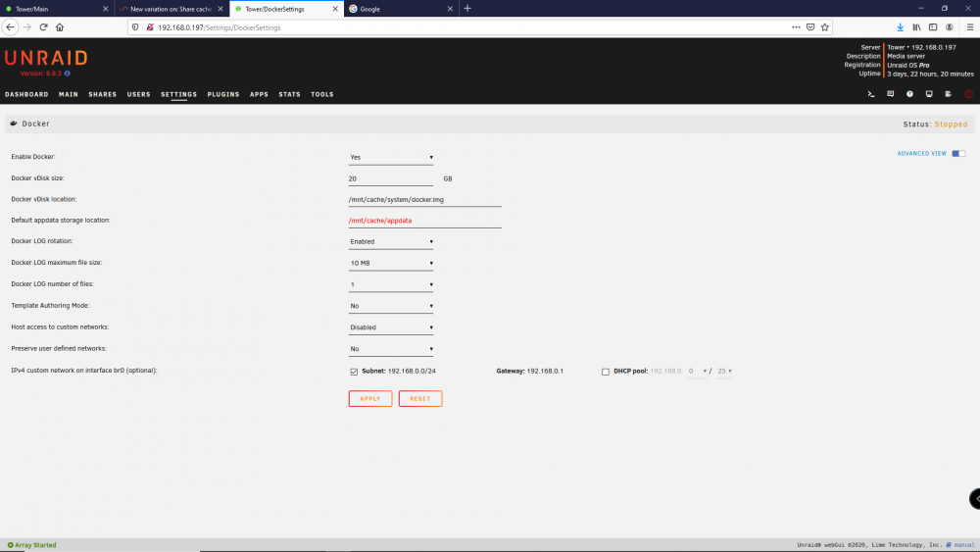980x552 pixels.
Task: Open the Enable Docker dropdown
Action: (x=391, y=158)
